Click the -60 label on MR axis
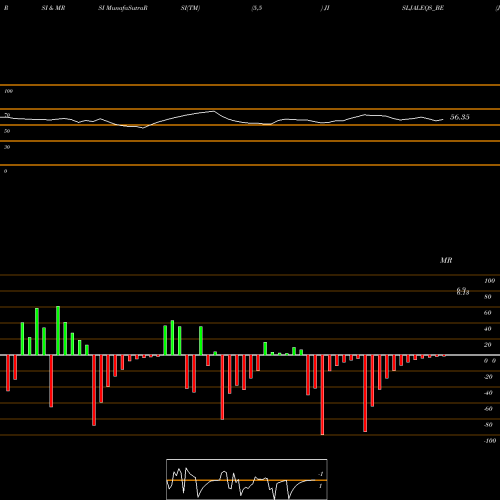Image resolution: width=500 pixels, height=500 pixels. coord(488,409)
